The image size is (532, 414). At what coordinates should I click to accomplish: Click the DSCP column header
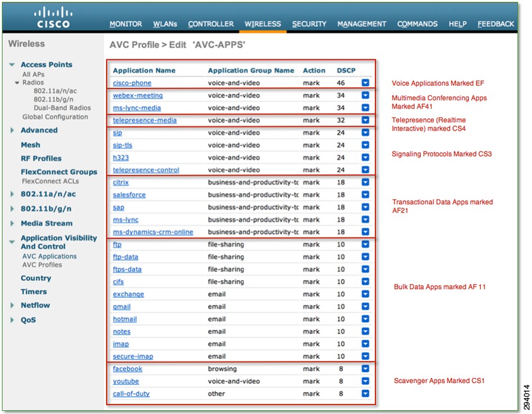(x=346, y=71)
